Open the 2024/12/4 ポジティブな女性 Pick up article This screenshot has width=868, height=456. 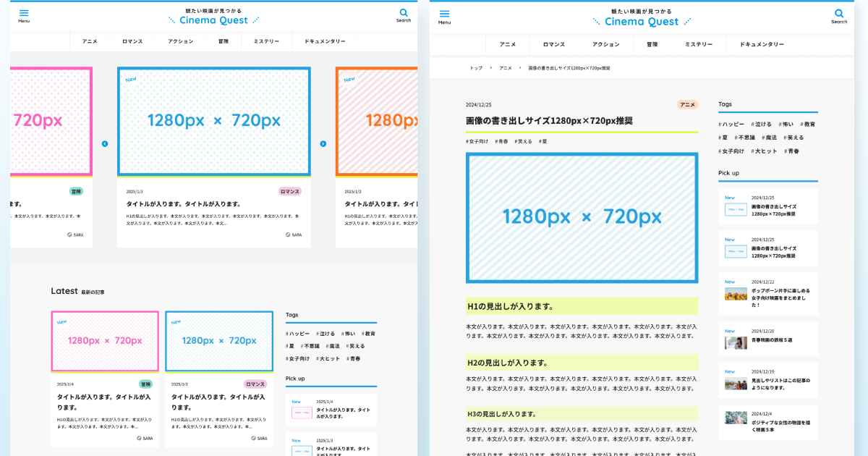pos(768,423)
